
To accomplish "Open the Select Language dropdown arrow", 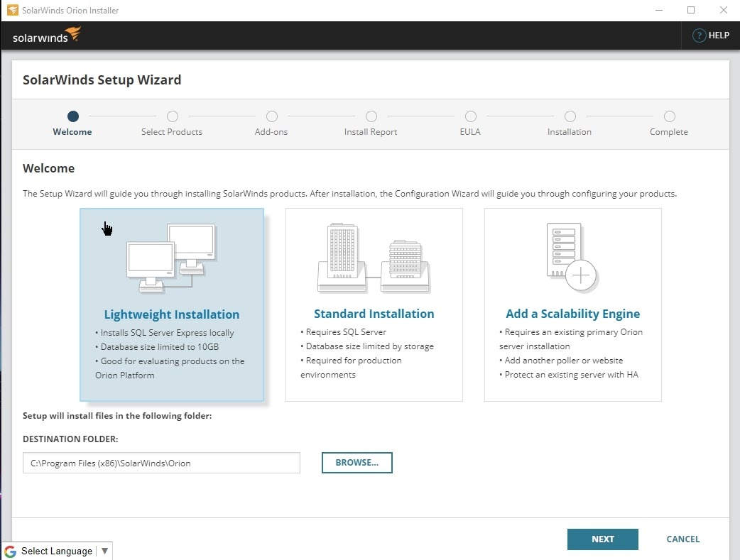I will tap(105, 551).
